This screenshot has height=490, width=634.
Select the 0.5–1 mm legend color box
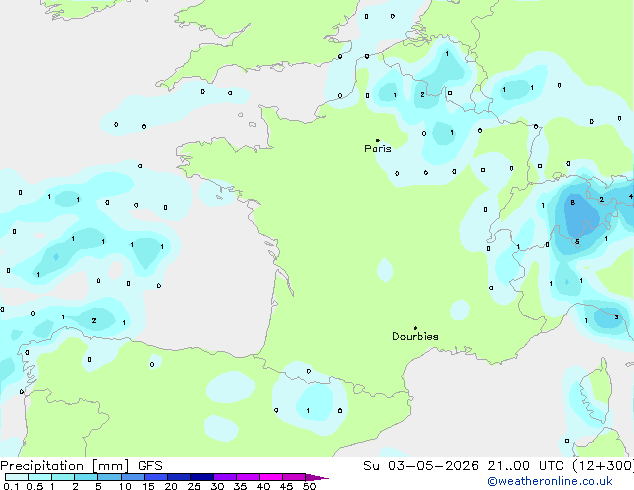coord(40,477)
